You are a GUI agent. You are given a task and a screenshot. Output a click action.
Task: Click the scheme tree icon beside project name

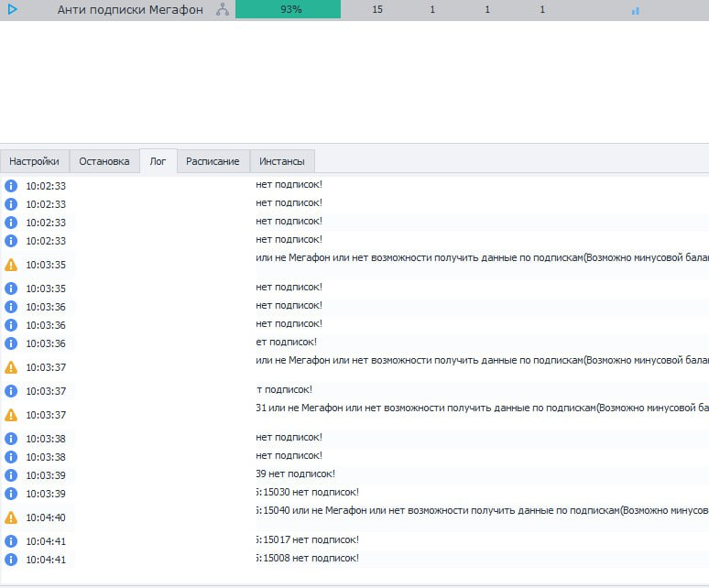(x=223, y=10)
